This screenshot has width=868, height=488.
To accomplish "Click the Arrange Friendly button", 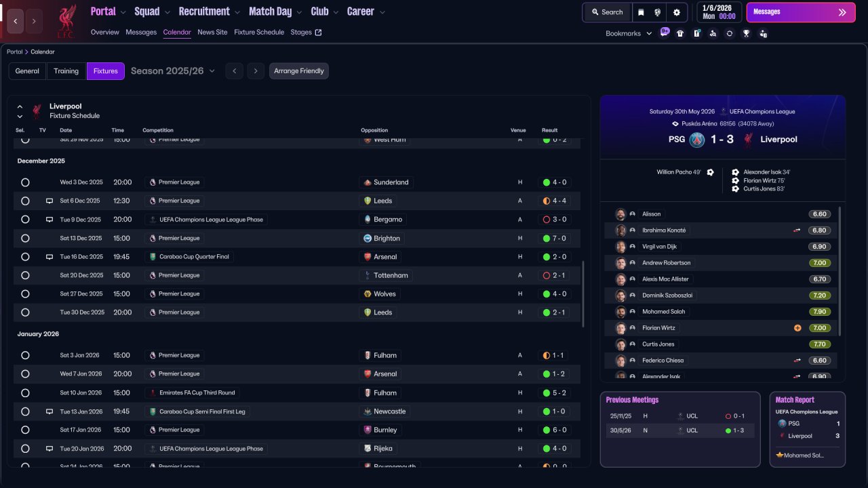I will [299, 71].
